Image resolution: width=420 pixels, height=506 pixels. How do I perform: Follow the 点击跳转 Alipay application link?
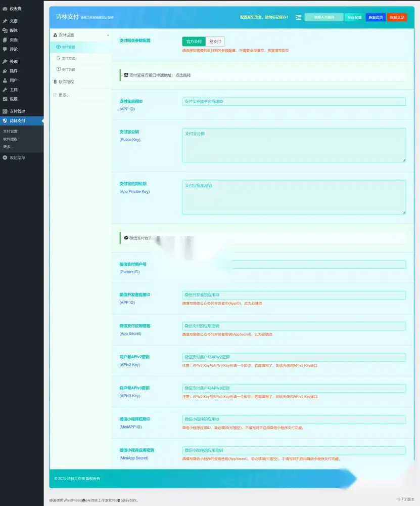(183, 75)
